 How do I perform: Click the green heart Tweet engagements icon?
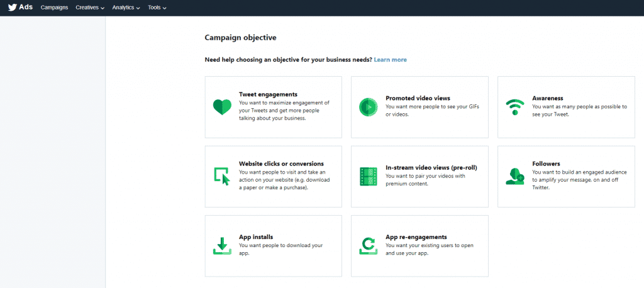(x=222, y=107)
